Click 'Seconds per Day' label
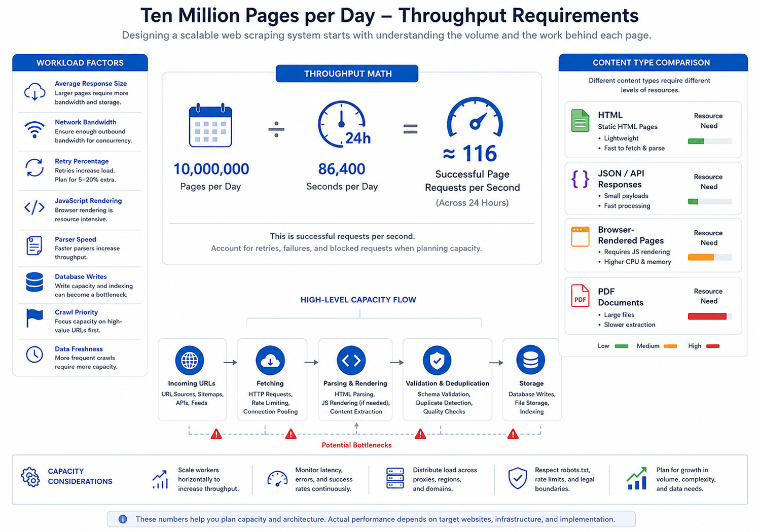The width and height of the screenshot is (760, 532). click(x=342, y=186)
